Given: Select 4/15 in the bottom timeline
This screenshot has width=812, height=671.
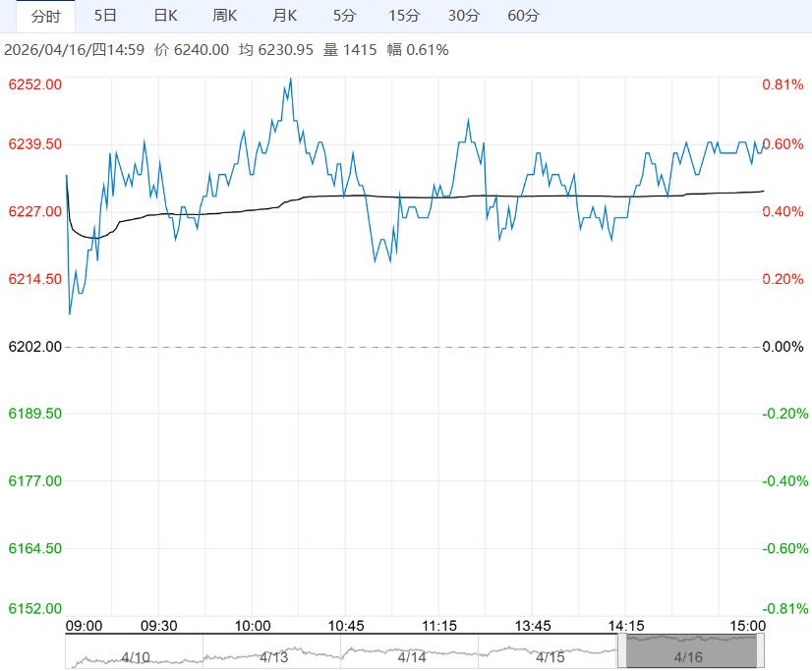Looking at the screenshot, I should [x=551, y=655].
